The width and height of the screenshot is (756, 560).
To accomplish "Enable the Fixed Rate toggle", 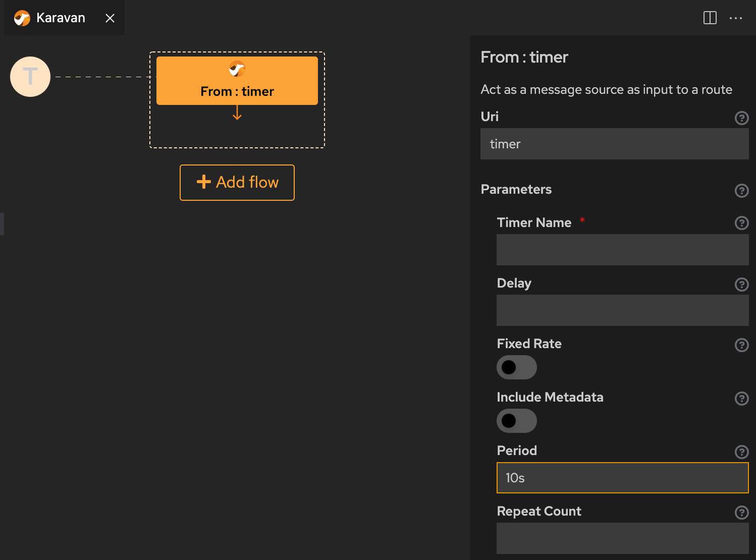I will click(x=517, y=367).
